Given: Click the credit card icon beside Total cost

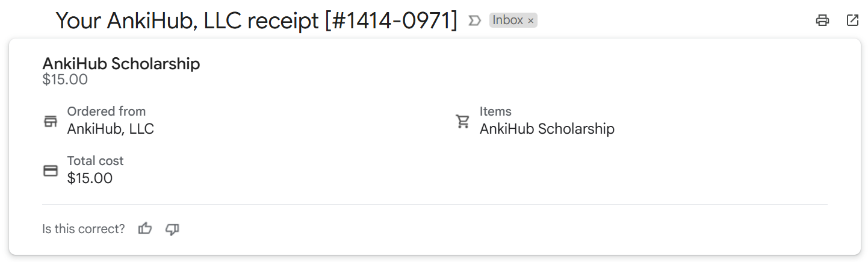Looking at the screenshot, I should click(x=51, y=171).
